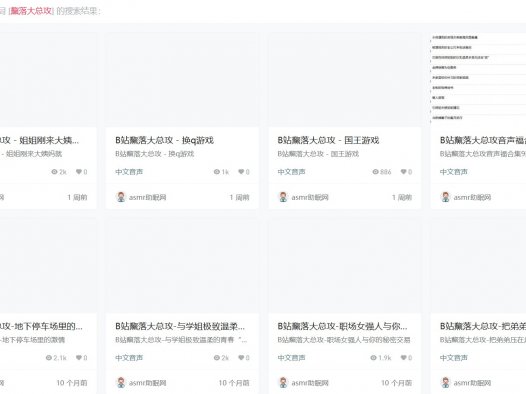Image resolution: width=526 pixels, height=394 pixels.
Task: Click 中文音声 category on 国王游戏 card
Action: click(291, 172)
